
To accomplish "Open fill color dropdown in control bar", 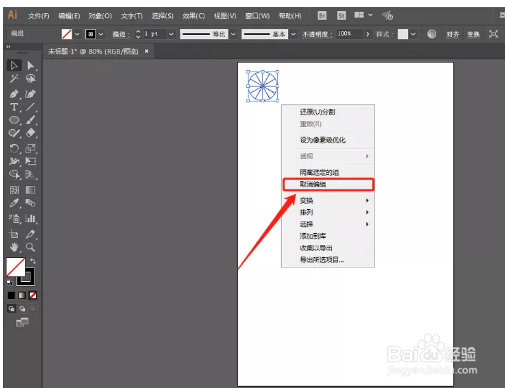I will point(77,34).
